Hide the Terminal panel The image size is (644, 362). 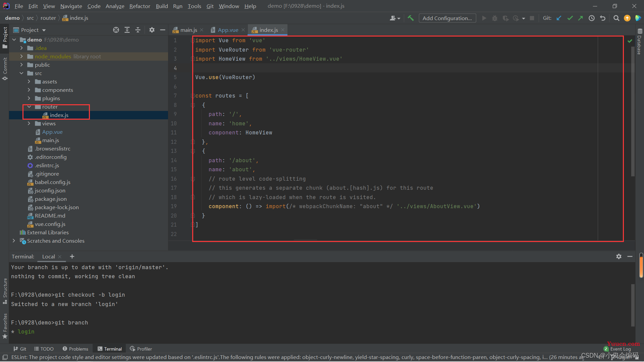coord(630,256)
